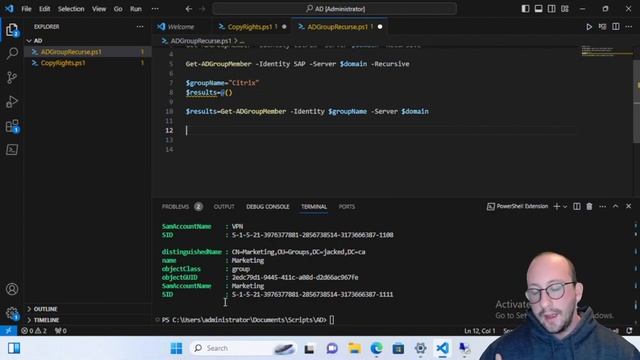Screen dimensions: 640x360
Task: Open the View menu
Action: tap(99, 9)
